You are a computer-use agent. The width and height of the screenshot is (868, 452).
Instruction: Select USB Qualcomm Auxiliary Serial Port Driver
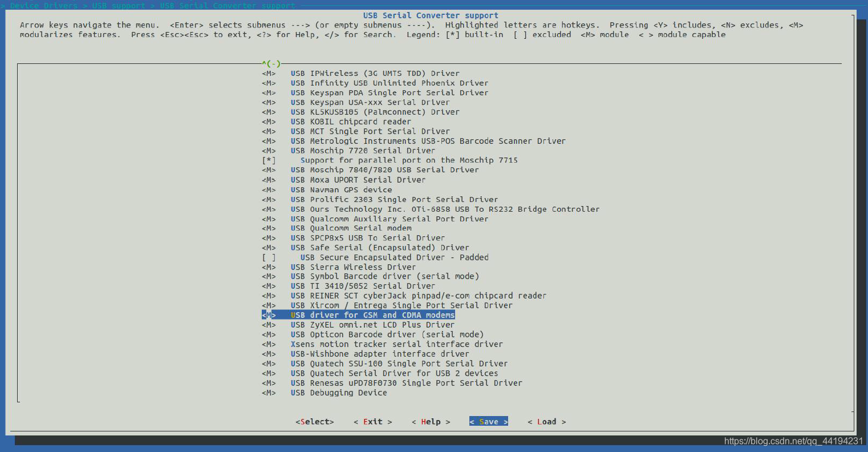point(390,219)
